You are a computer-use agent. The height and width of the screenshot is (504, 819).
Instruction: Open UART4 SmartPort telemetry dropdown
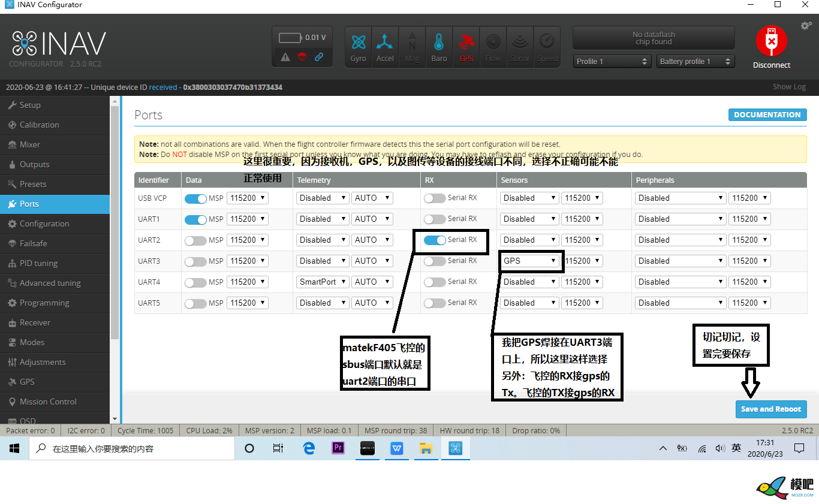(323, 282)
